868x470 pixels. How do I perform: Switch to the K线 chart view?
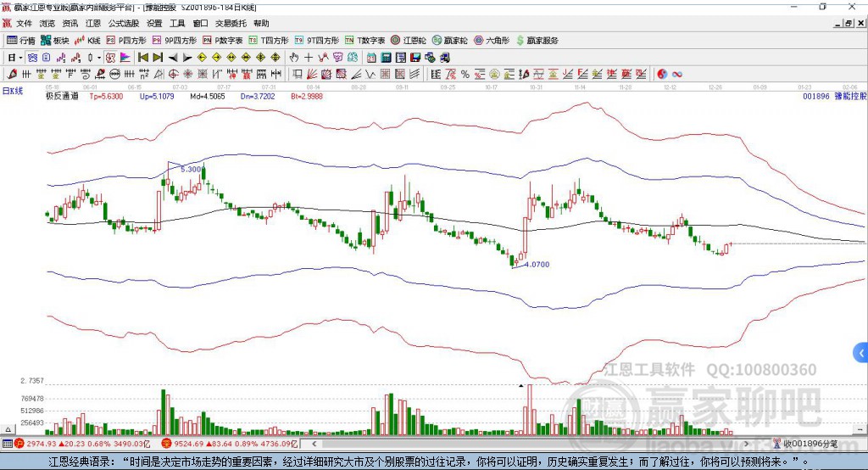click(x=87, y=41)
